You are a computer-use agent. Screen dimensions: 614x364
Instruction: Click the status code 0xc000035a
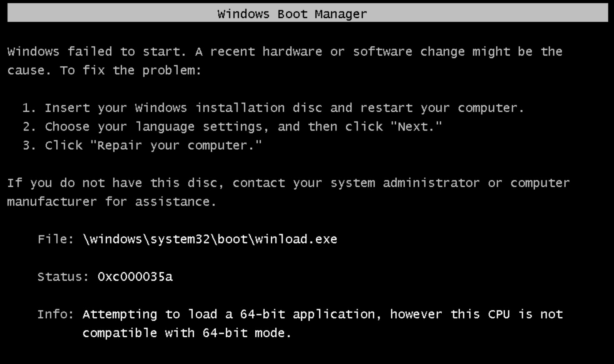point(135,277)
